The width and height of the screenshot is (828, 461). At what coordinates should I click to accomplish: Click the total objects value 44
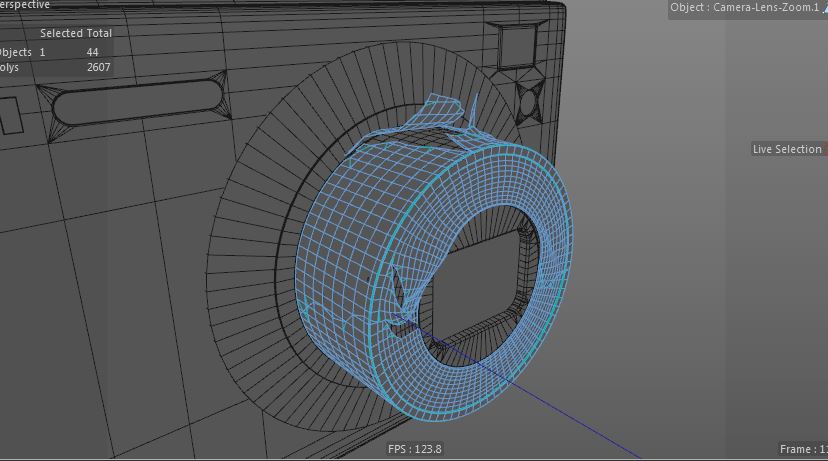pos(92,52)
